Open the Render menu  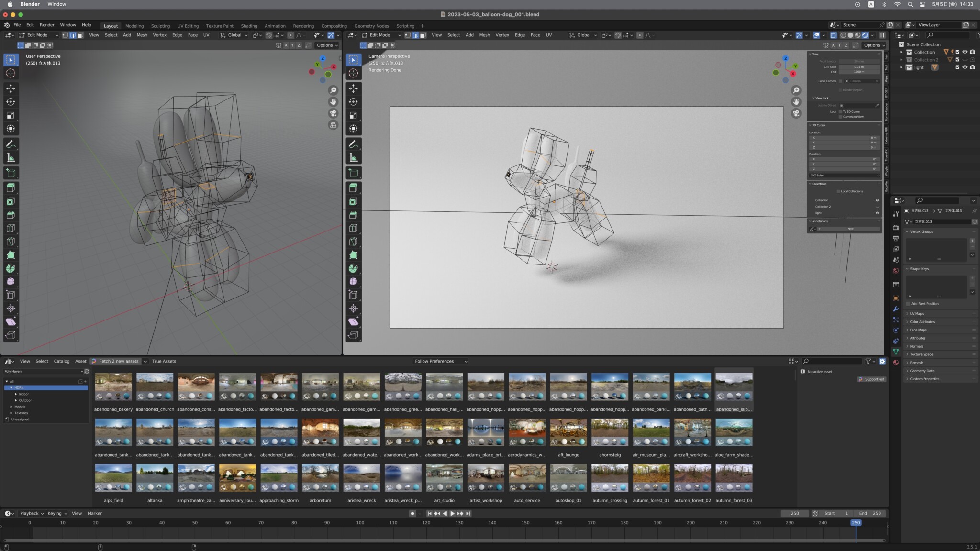point(46,25)
